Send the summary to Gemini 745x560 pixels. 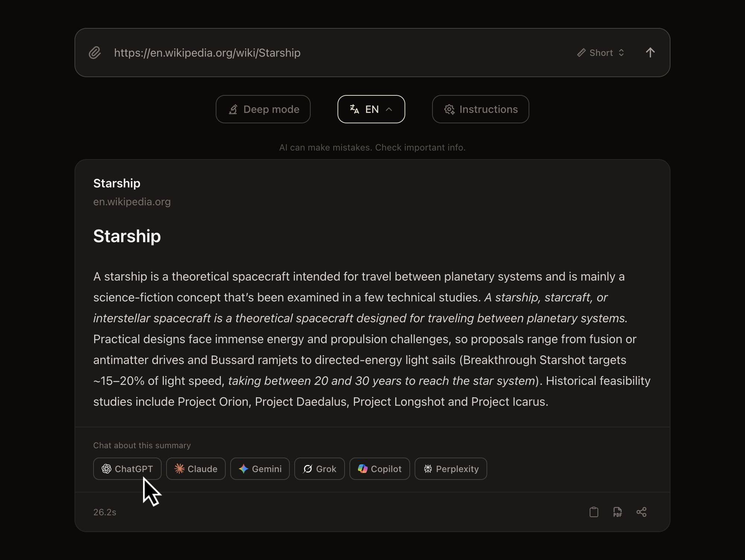260,469
